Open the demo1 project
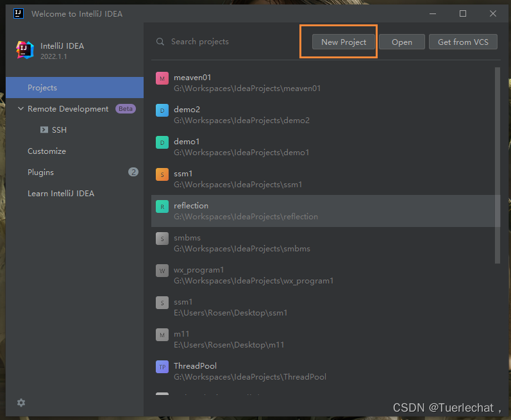 325,147
